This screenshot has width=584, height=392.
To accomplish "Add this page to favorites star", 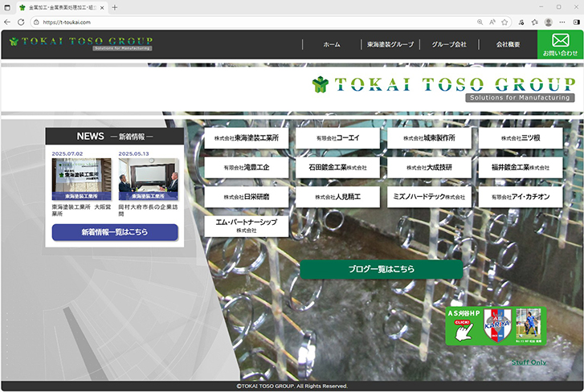I will tap(504, 22).
